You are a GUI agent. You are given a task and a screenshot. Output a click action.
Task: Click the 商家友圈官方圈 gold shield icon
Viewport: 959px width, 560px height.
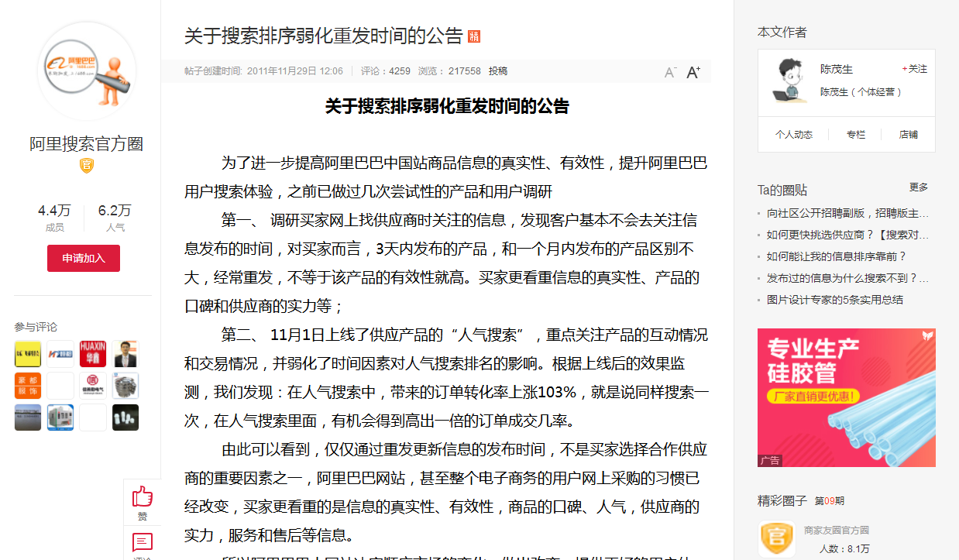point(776,538)
